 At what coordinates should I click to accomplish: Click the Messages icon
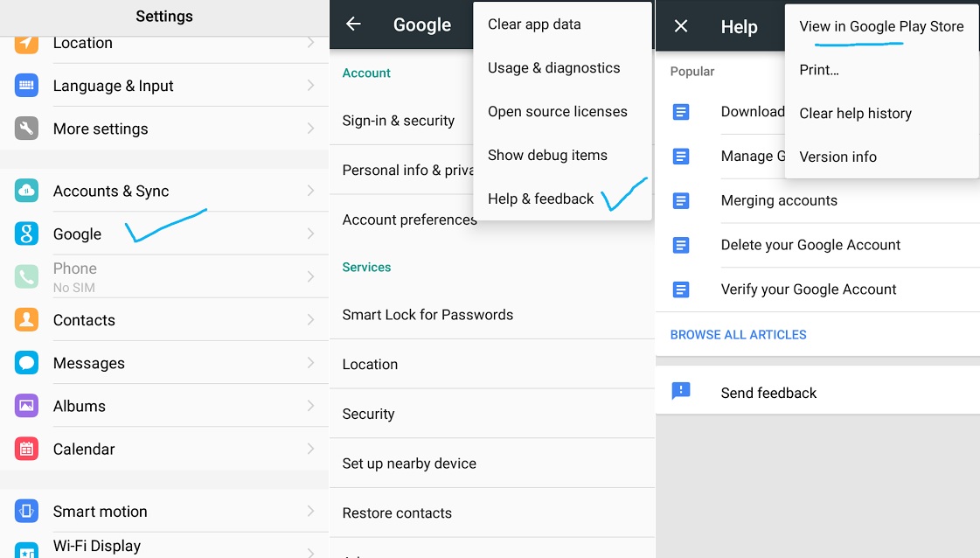tap(25, 362)
